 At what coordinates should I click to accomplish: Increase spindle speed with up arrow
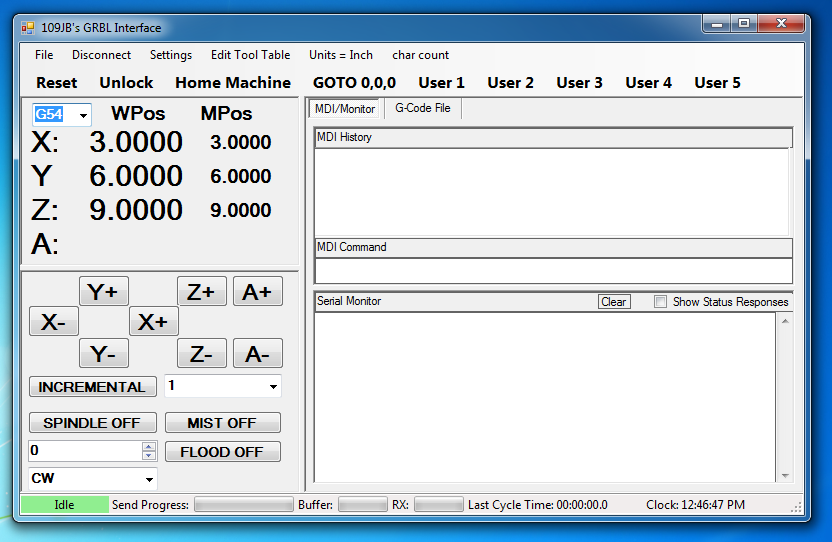coord(149,446)
